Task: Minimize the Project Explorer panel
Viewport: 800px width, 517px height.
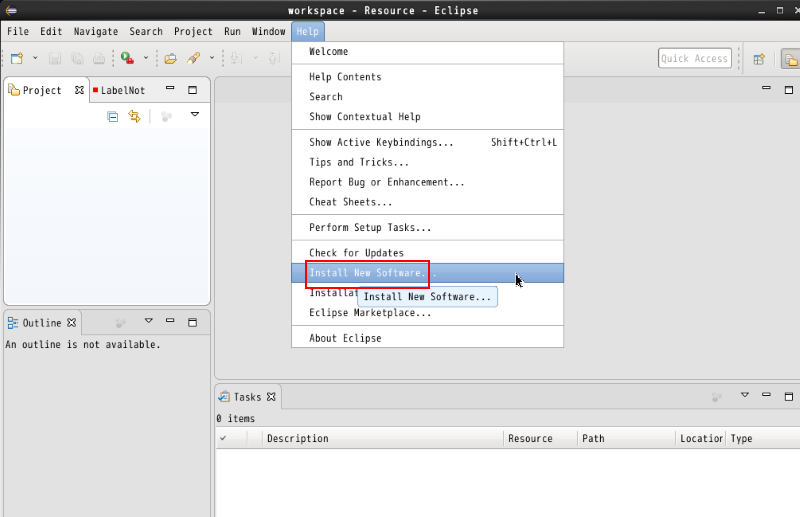Action: point(170,88)
